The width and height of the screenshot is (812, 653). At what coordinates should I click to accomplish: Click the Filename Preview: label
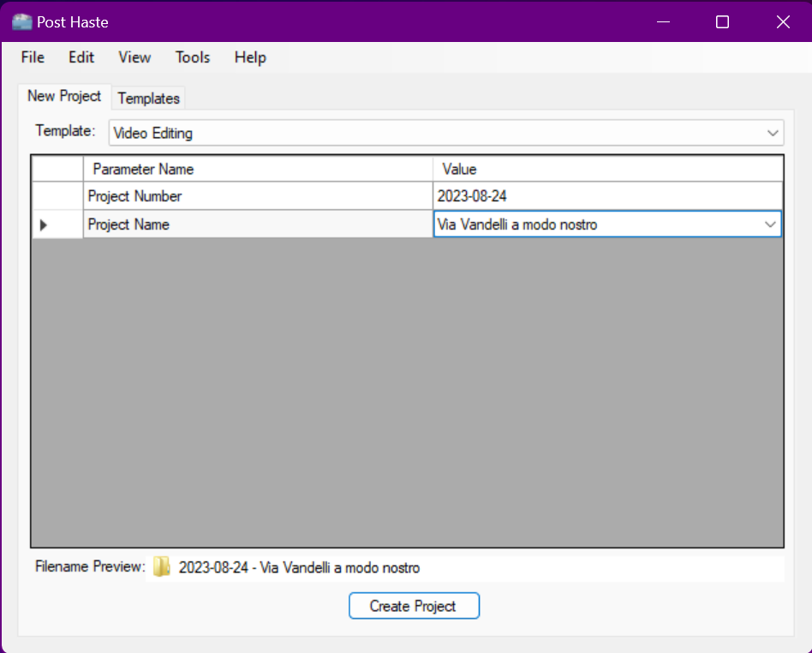[x=90, y=566]
